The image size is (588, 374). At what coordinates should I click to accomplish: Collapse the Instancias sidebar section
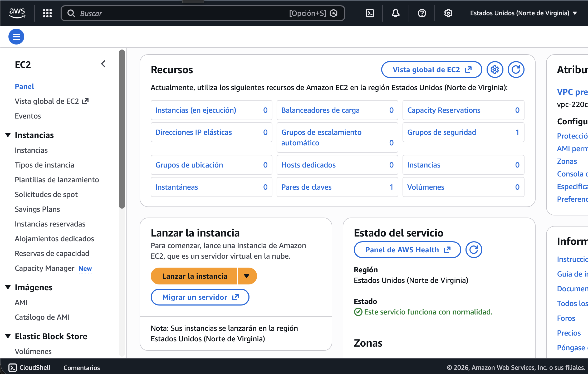(8, 135)
